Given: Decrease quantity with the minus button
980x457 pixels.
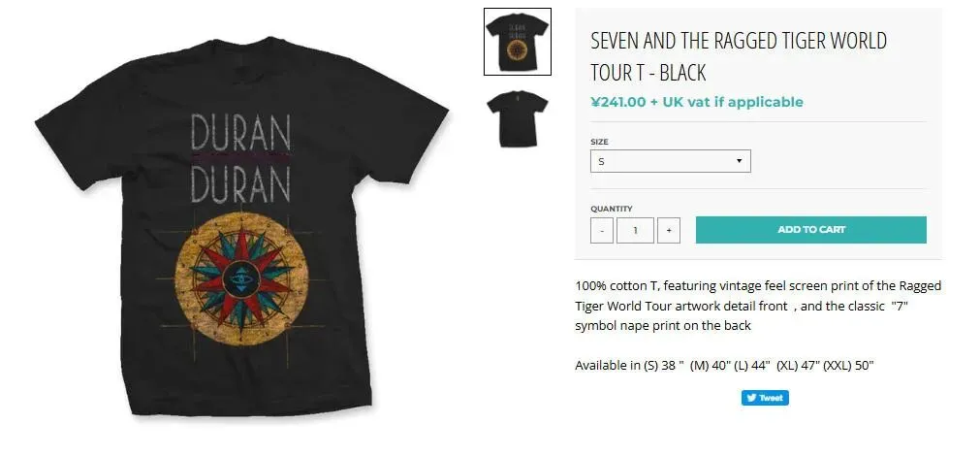Looking at the screenshot, I should [x=602, y=230].
